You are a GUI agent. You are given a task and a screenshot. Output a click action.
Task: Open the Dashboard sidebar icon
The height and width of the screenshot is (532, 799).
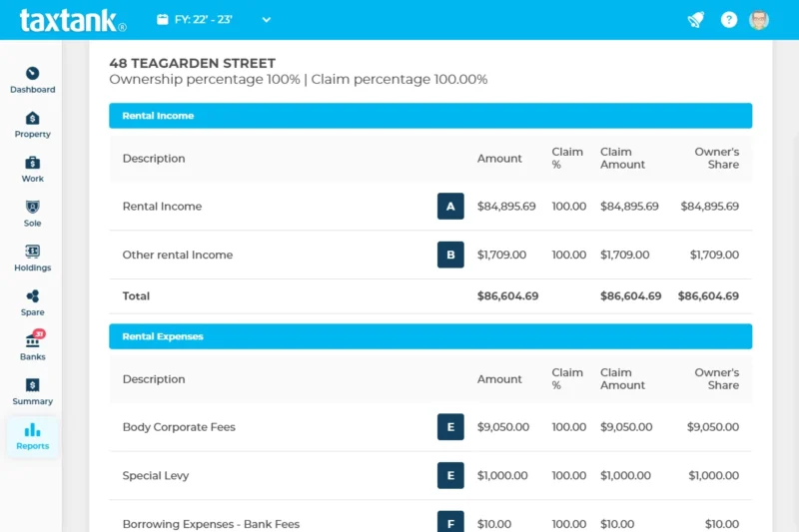pyautogui.click(x=33, y=73)
